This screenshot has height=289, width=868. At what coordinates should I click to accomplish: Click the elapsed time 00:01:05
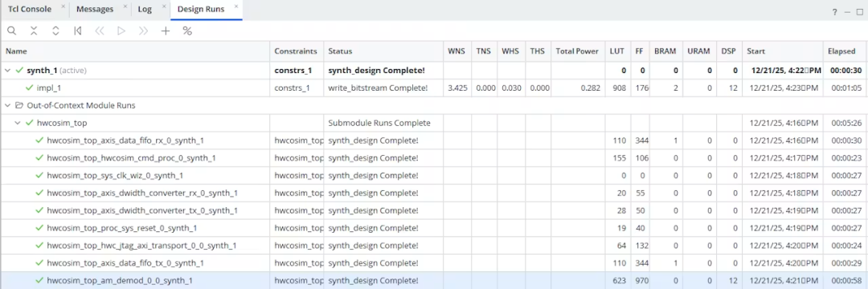click(846, 88)
